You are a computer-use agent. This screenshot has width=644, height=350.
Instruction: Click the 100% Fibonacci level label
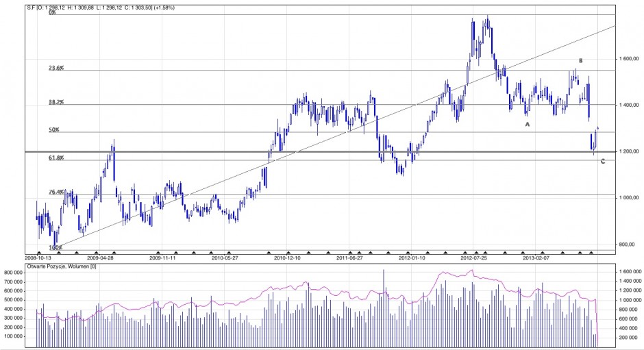click(55, 247)
